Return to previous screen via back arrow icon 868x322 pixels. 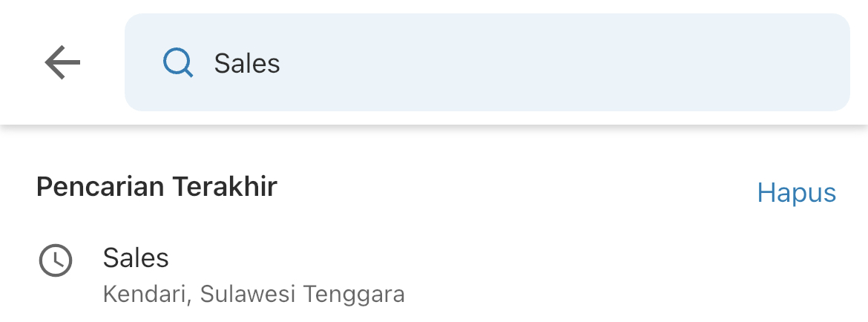pos(62,62)
